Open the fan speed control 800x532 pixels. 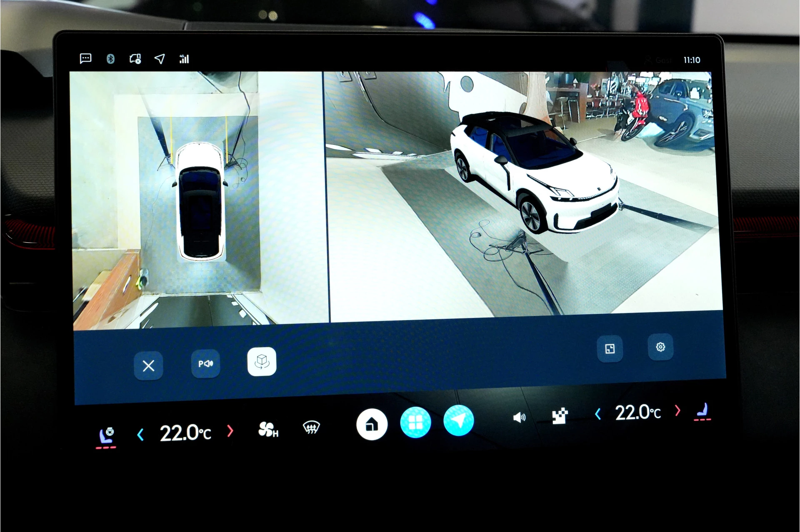click(x=268, y=430)
